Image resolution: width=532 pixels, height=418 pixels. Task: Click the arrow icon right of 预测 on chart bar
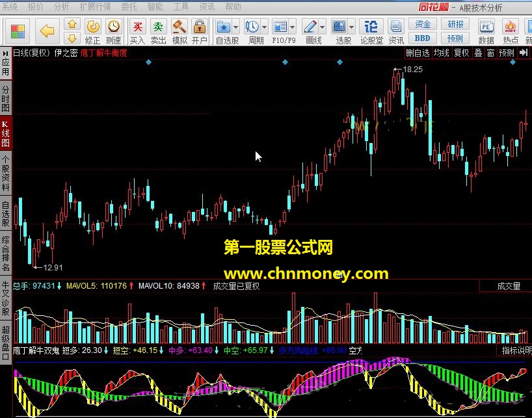pyautogui.click(x=524, y=53)
